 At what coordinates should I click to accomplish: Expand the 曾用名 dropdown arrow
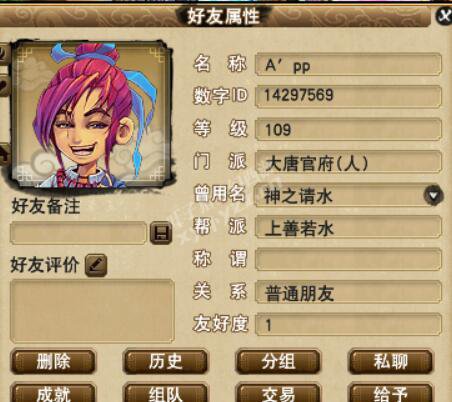pyautogui.click(x=433, y=196)
